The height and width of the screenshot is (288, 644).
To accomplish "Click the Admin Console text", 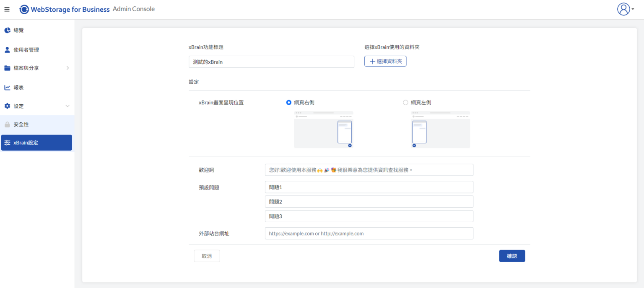I will [x=134, y=9].
